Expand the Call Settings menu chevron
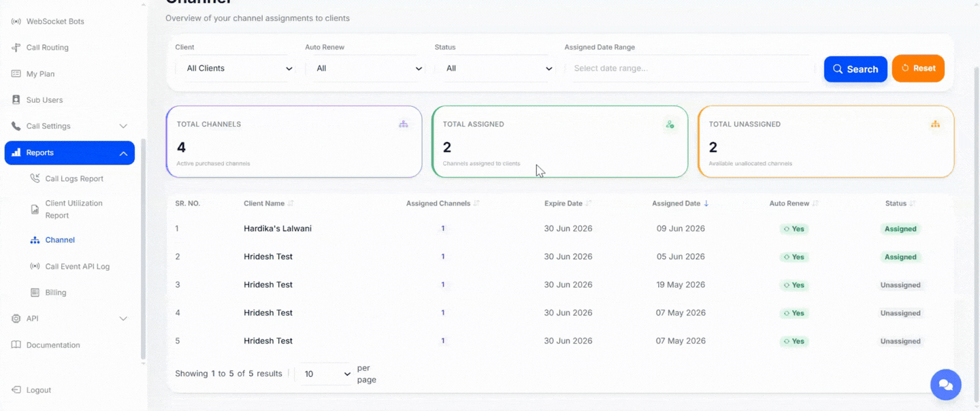Screen dimensions: 980x411 123,127
